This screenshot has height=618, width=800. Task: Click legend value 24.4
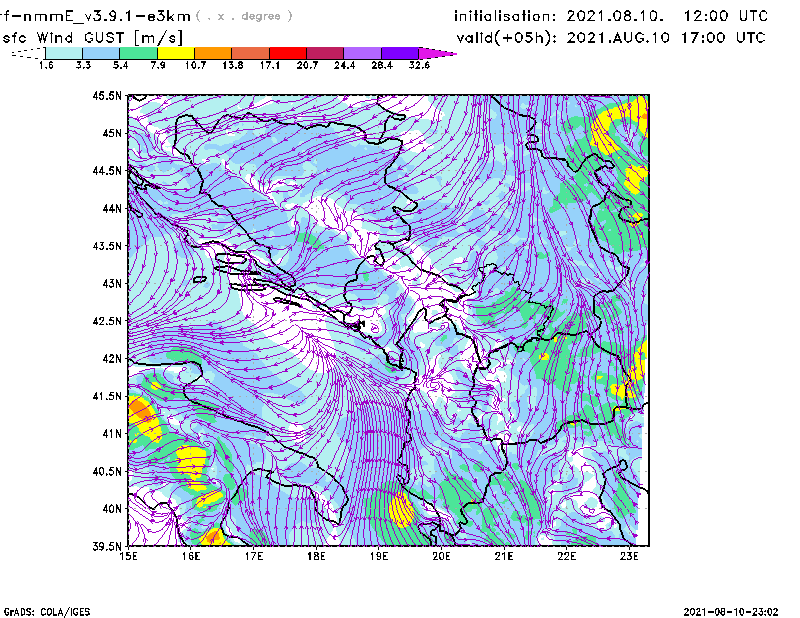click(344, 65)
